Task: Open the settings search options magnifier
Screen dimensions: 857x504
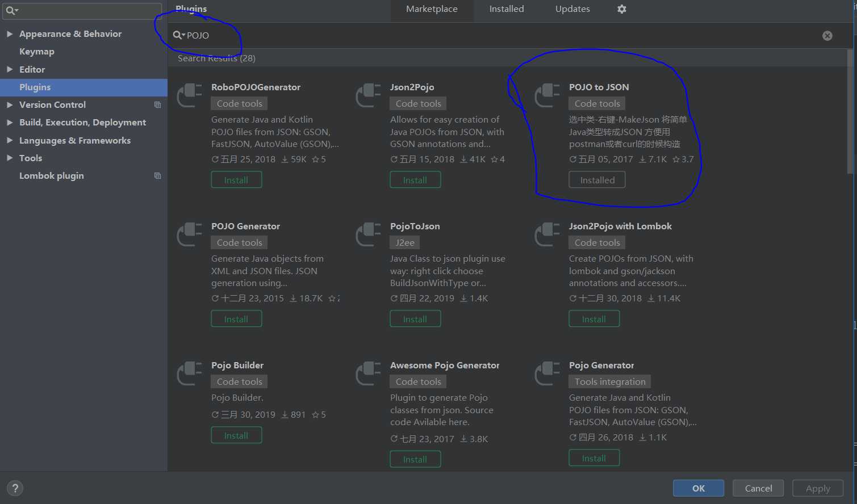Action: [12, 10]
